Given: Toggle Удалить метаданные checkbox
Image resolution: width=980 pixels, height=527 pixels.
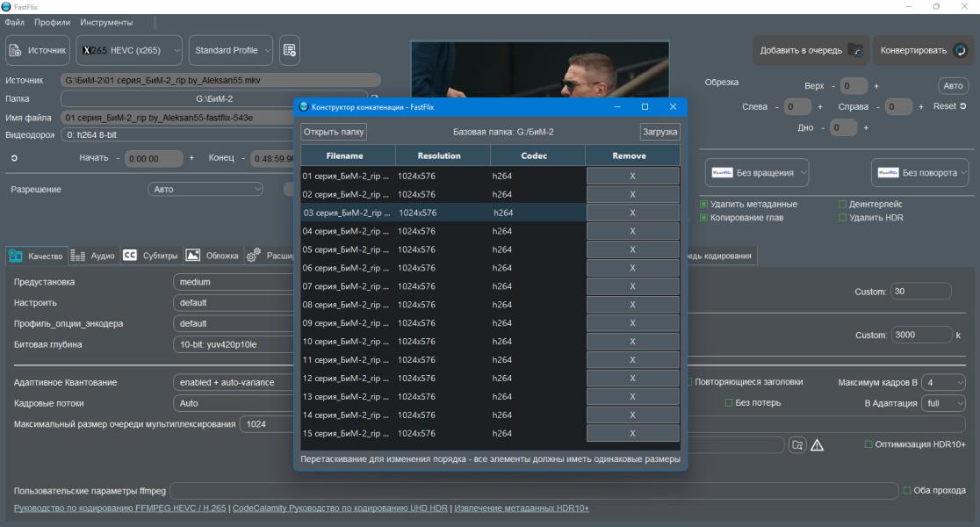Looking at the screenshot, I should (703, 204).
